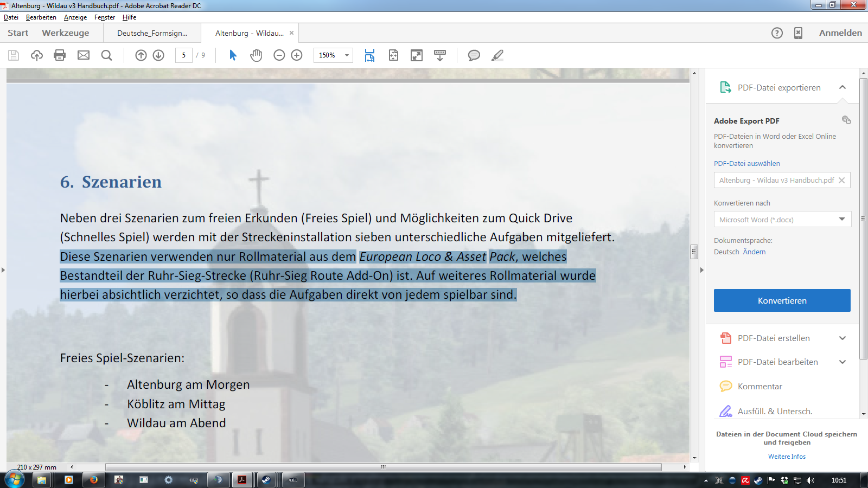868x488 pixels.
Task: Select the arrow selection tool
Action: tap(233, 55)
